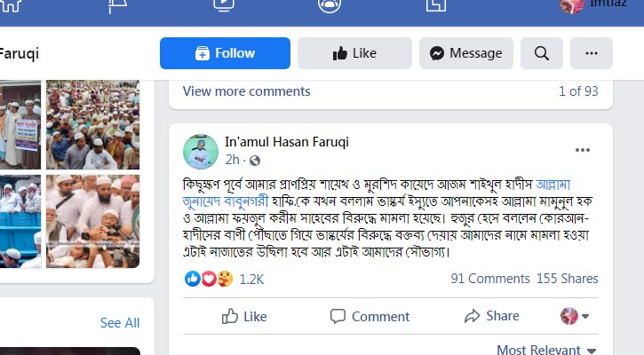Image resolution: width=644 pixels, height=355 pixels.
Task: Open the post options three-dots menu
Action: [583, 150]
